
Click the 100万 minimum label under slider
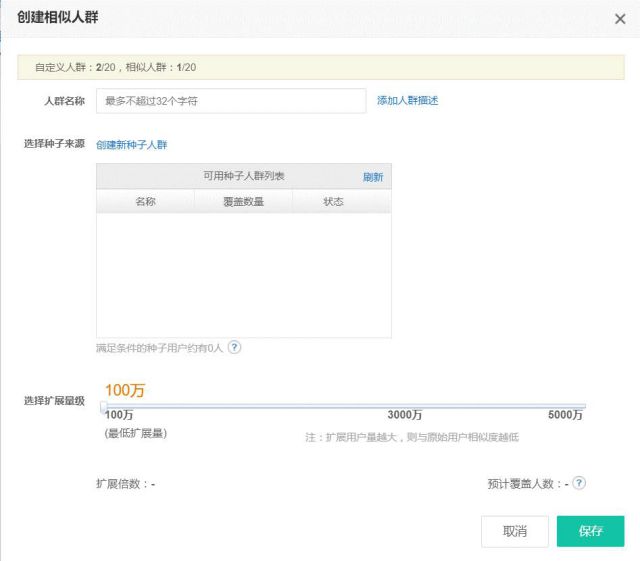[x=119, y=415]
